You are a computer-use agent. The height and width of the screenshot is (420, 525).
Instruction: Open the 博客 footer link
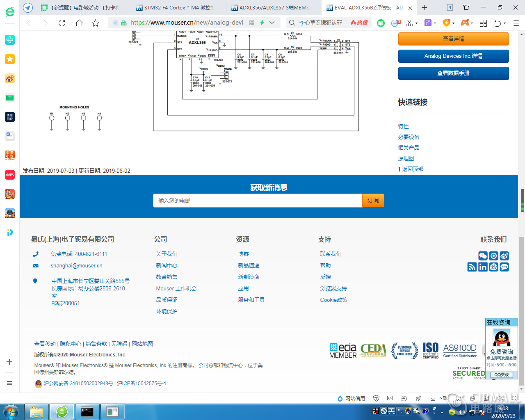(x=243, y=254)
